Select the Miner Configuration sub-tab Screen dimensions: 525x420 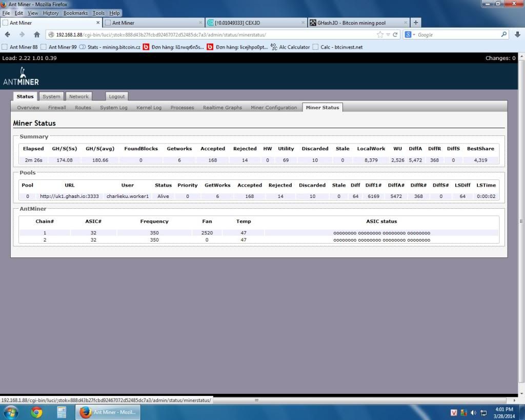(x=274, y=108)
